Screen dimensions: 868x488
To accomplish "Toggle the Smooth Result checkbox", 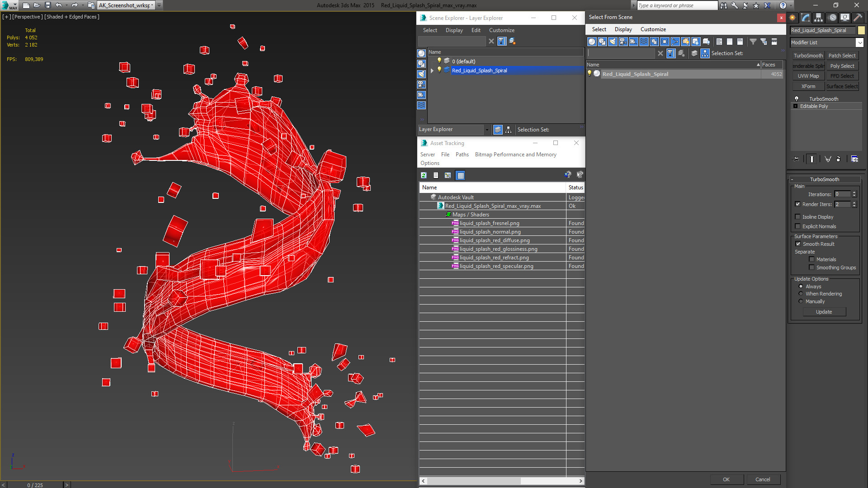I will point(798,244).
